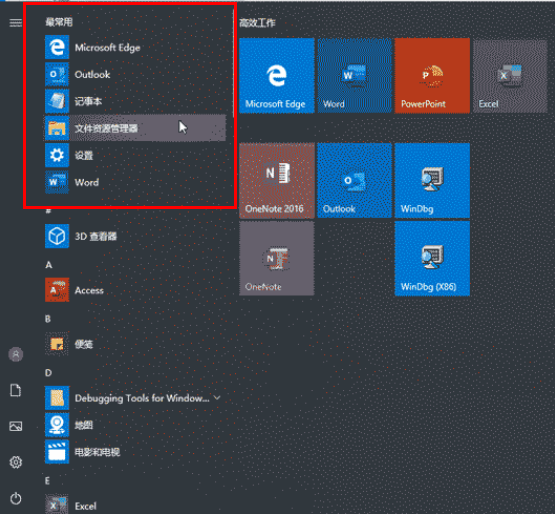Open 文件资源管理器 in the most-used list

click(x=135, y=128)
